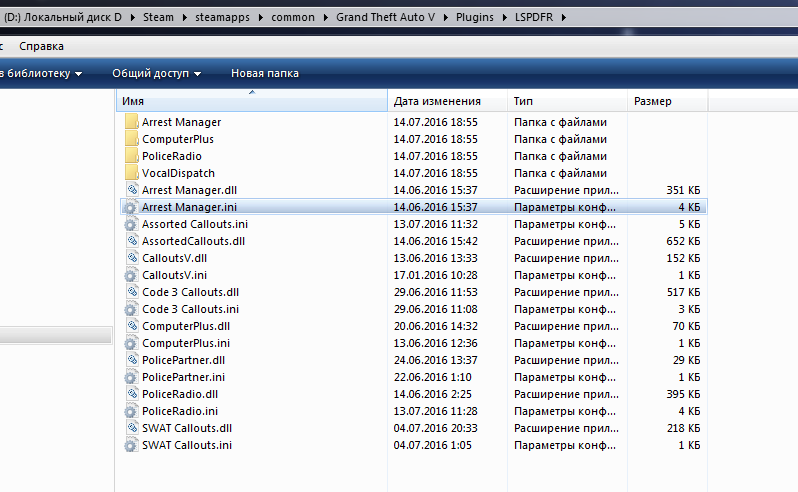Viewport: 798px width, 492px height.
Task: Sort by Дата изменения column header
Action: click(447, 101)
